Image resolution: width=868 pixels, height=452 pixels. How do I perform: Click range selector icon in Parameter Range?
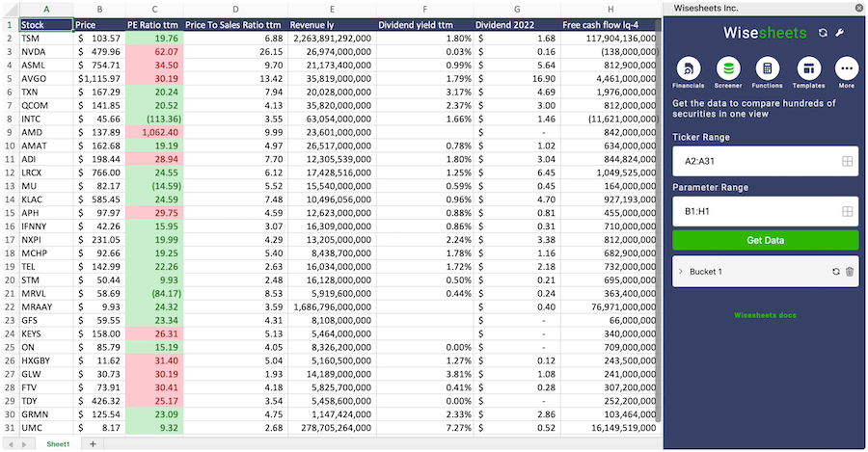tap(847, 210)
